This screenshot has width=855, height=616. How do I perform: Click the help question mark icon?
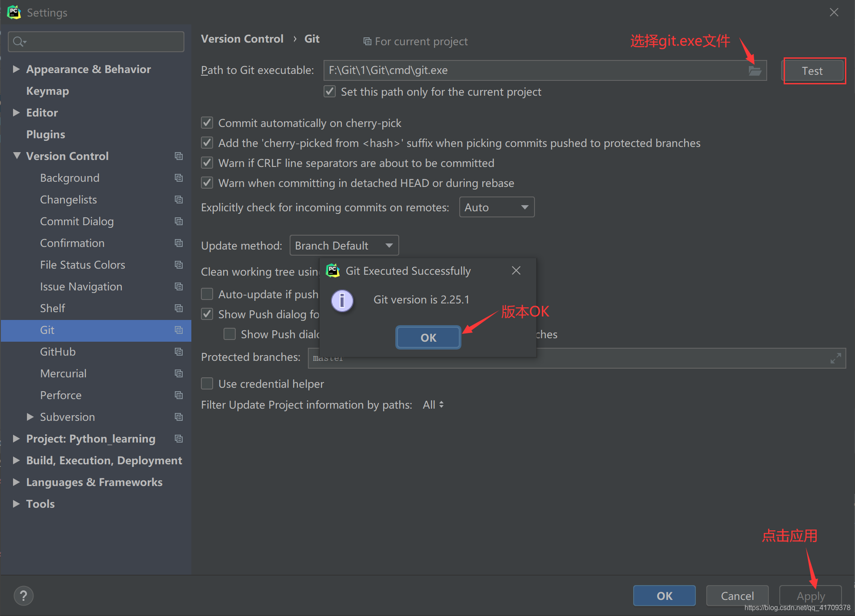coord(23,596)
